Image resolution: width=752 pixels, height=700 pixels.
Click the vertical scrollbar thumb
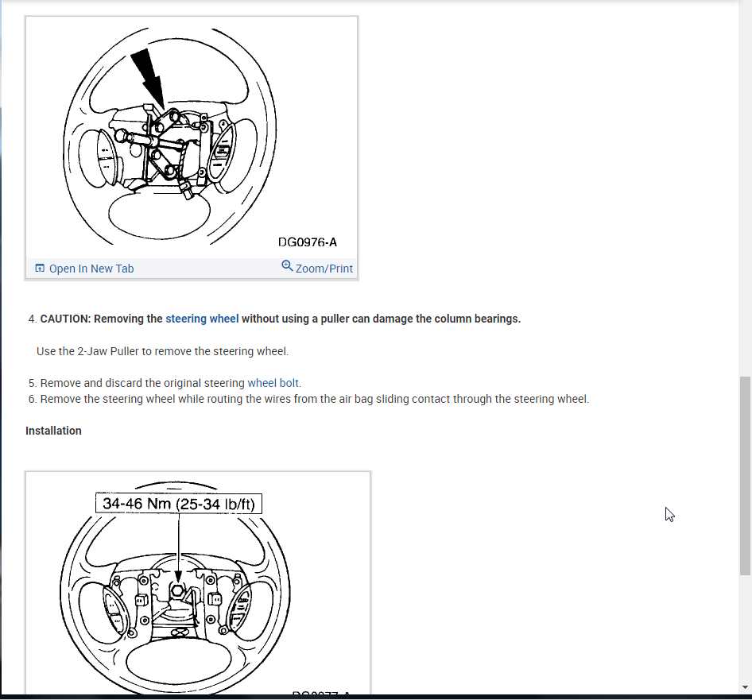745,476
